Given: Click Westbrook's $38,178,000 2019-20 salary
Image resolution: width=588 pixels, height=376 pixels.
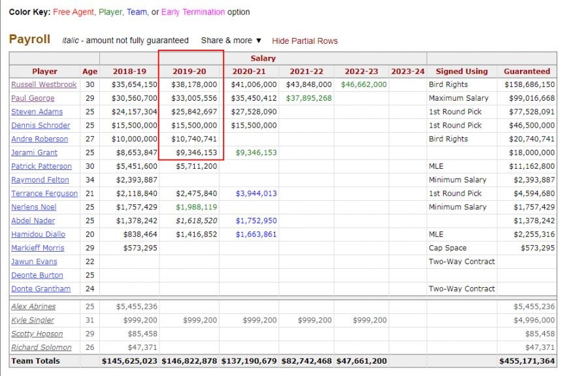Looking at the screenshot, I should 194,84.
